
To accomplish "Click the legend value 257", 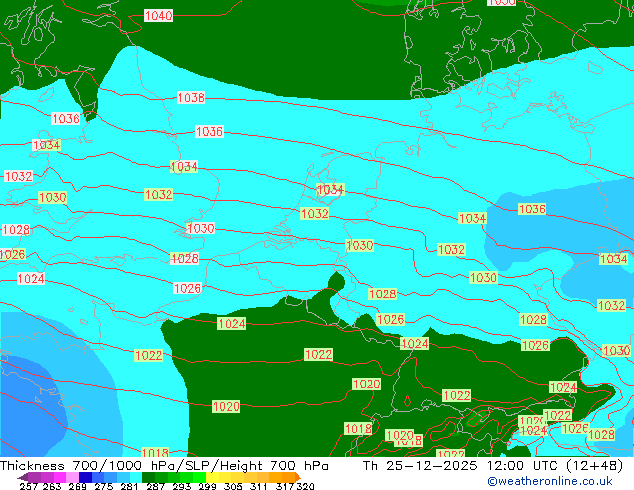I will coord(29,486).
